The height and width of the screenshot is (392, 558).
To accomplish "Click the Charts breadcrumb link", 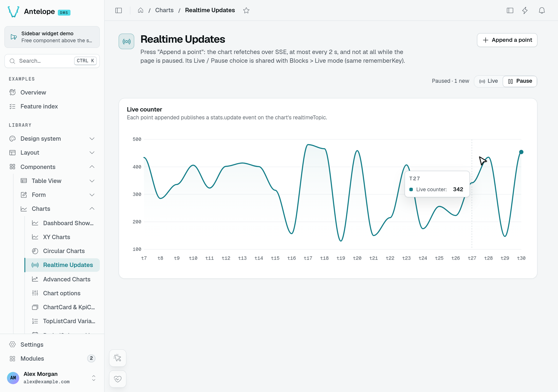I will (164, 10).
